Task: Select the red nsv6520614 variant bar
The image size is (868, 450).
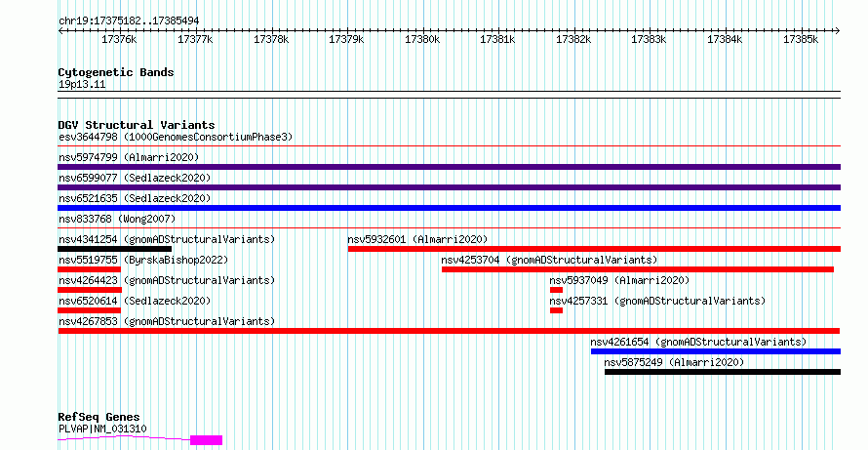Action: [89, 310]
